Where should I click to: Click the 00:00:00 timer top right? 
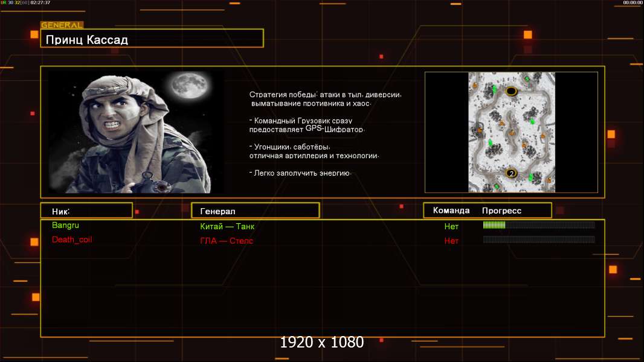pyautogui.click(x=633, y=2)
